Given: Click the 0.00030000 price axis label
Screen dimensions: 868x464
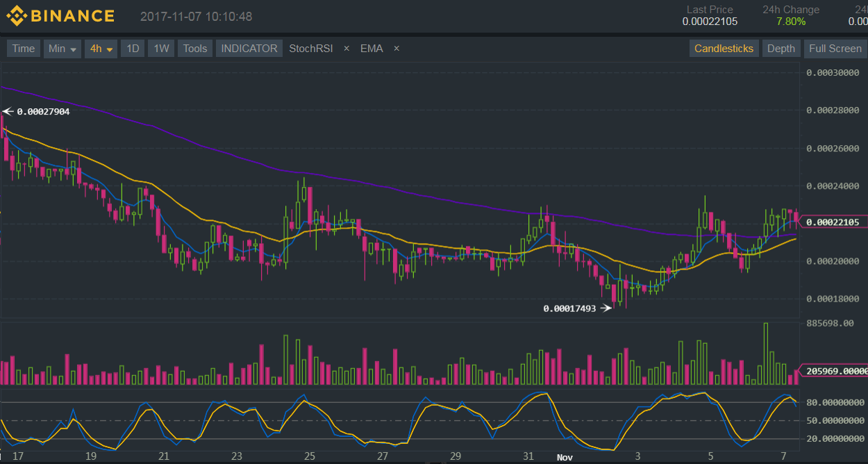Looking at the screenshot, I should pyautogui.click(x=833, y=73).
